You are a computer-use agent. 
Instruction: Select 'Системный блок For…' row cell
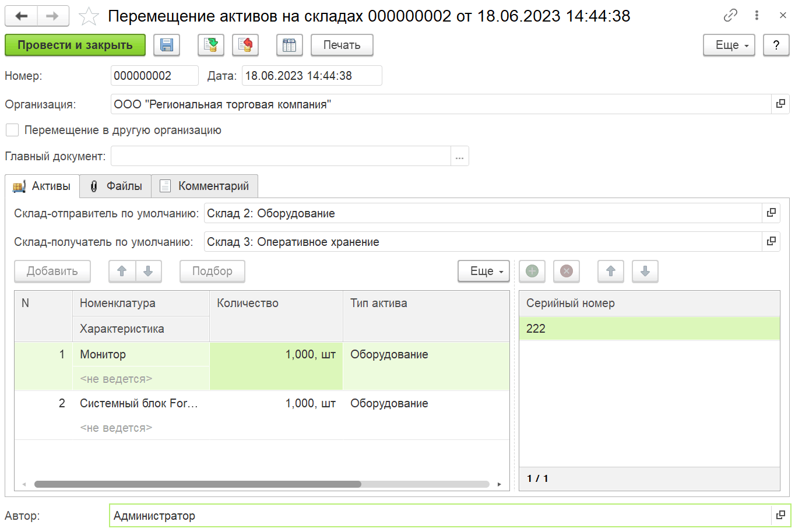(140, 403)
